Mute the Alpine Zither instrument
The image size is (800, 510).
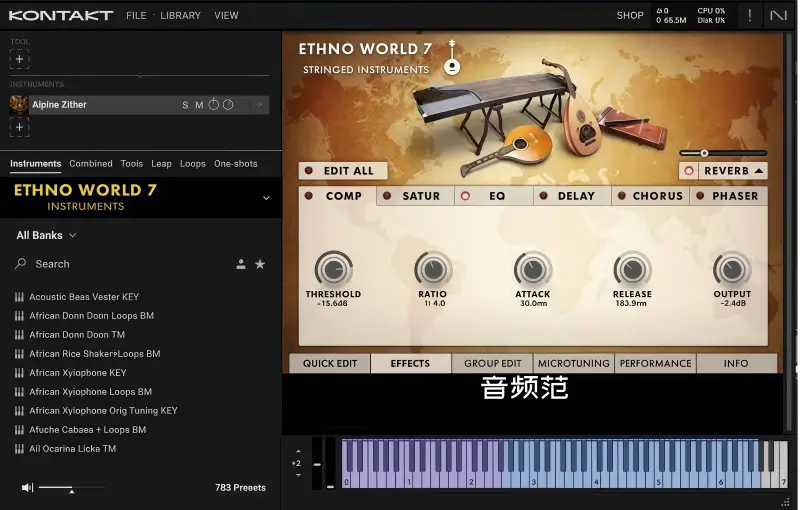(199, 105)
